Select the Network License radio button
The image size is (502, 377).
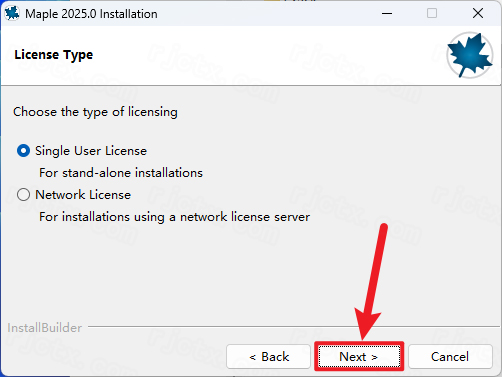tap(23, 195)
